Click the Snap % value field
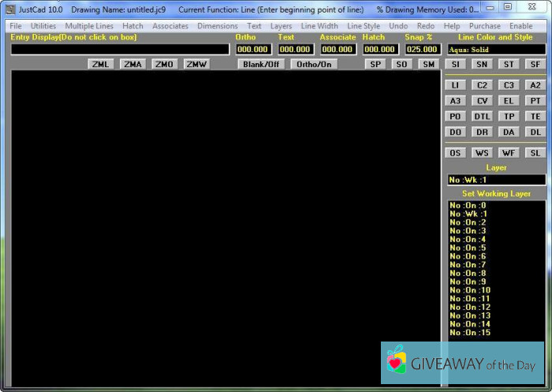This screenshot has height=392, width=552. (x=423, y=49)
